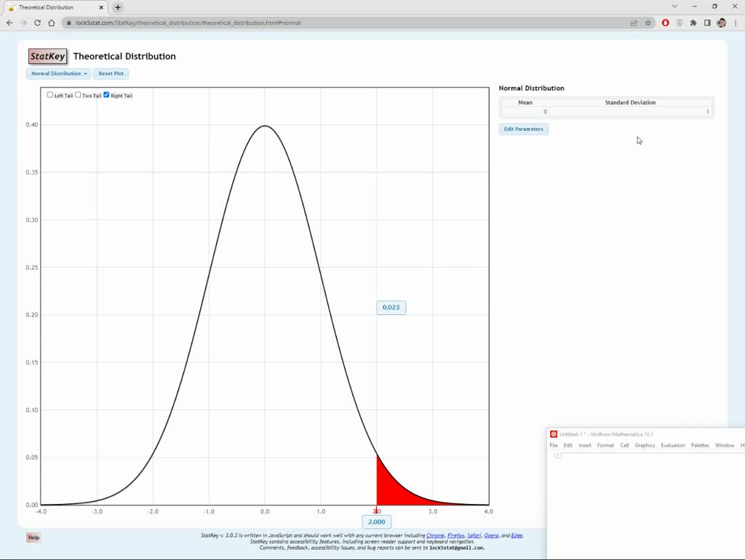Go back using the browser back arrow
Screen dimensions: 745x560
click(x=9, y=23)
